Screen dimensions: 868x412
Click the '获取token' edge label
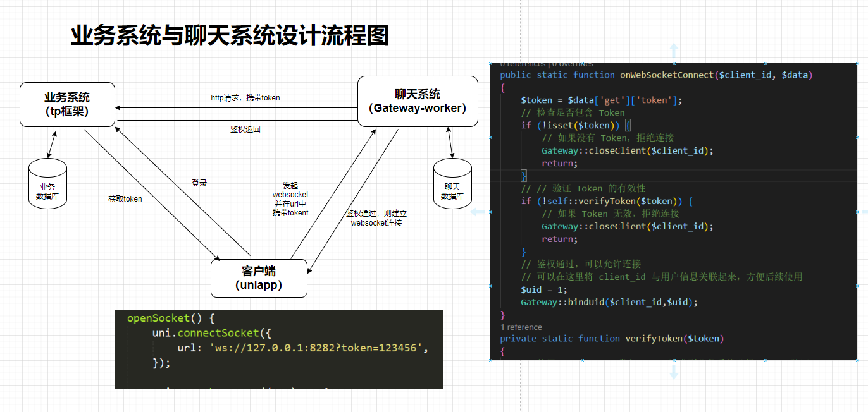click(x=125, y=198)
